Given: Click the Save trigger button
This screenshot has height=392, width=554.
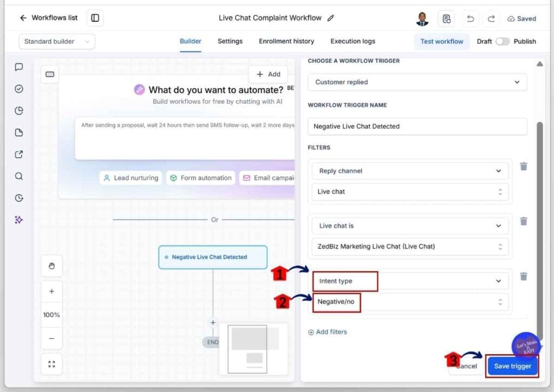Looking at the screenshot, I should [x=512, y=366].
